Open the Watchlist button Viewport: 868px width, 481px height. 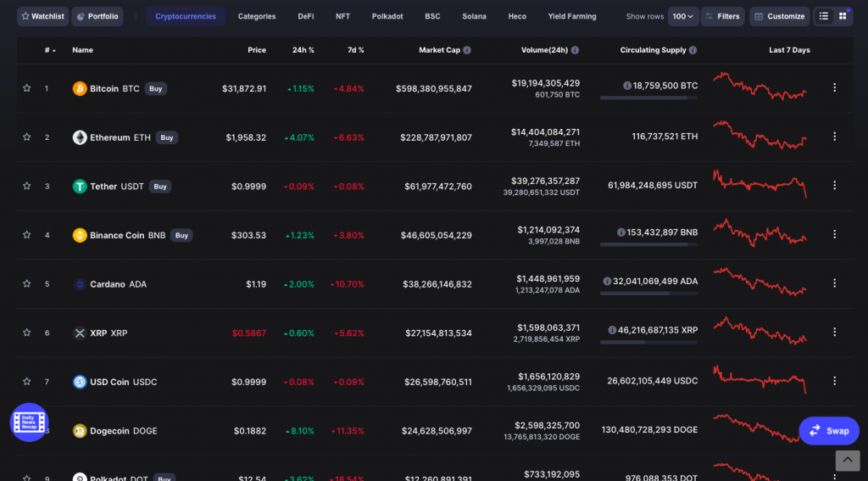42,17
